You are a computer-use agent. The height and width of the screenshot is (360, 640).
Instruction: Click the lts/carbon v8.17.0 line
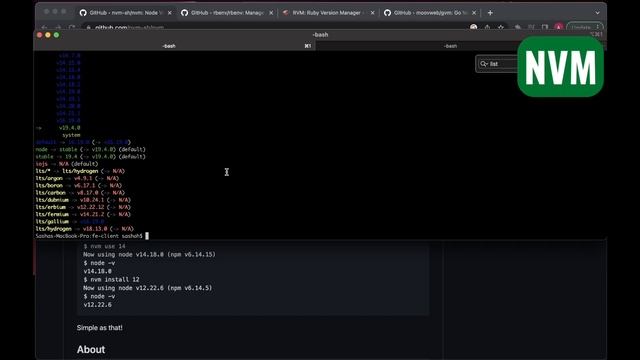(x=80, y=193)
